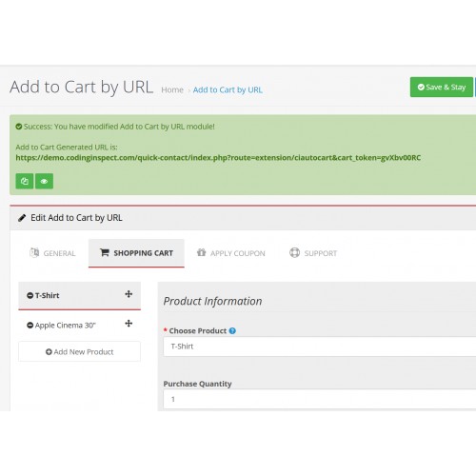The height and width of the screenshot is (476, 476).
Task: Open Choose Product help tooltip icon
Action: point(232,330)
